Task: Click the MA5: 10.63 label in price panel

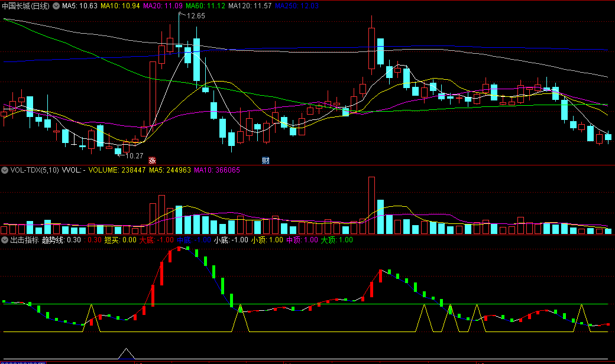Action: (80, 6)
